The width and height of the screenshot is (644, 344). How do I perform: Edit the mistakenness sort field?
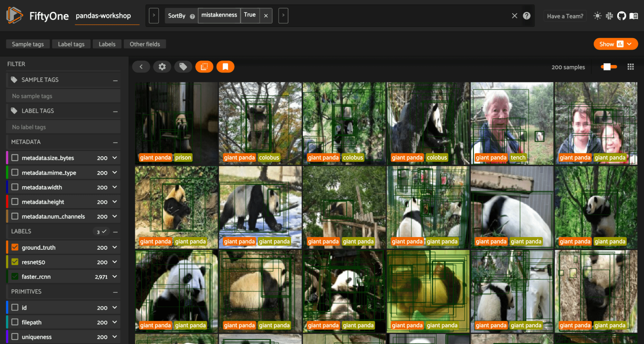click(x=219, y=15)
